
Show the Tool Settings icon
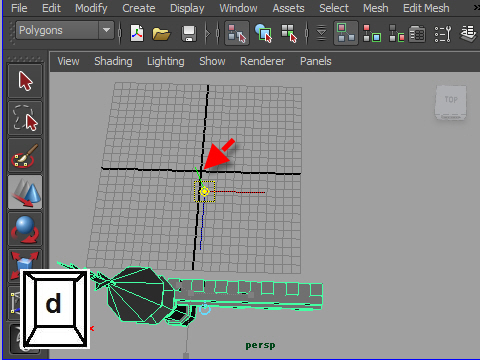point(443,34)
